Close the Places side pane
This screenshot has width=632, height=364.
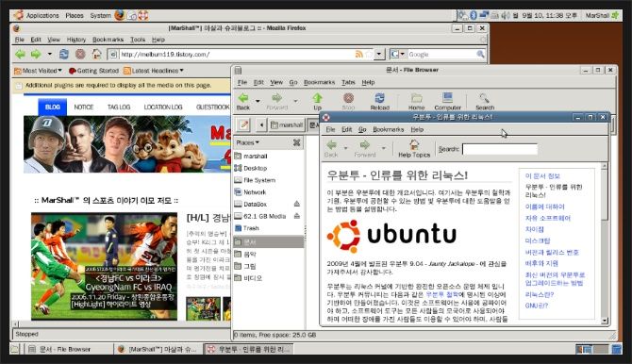click(x=296, y=142)
